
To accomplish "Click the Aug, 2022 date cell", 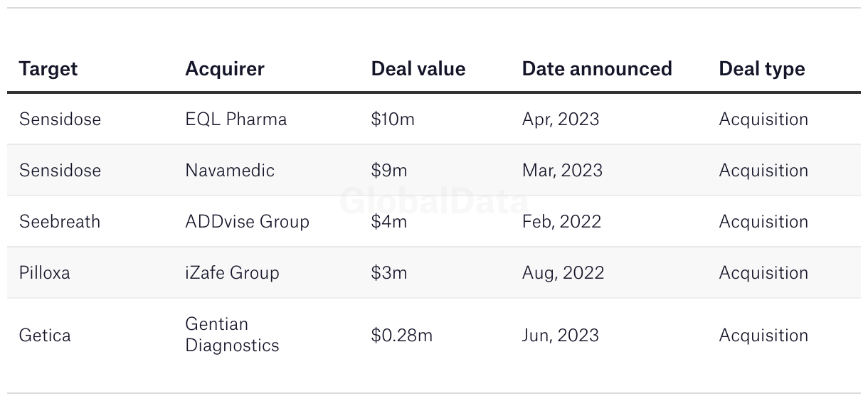I will pyautogui.click(x=562, y=273).
